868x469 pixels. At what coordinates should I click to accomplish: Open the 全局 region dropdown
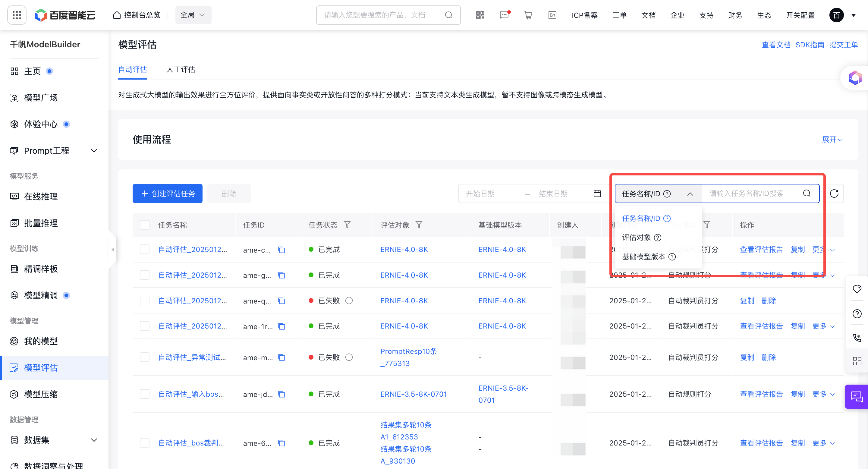pyautogui.click(x=193, y=15)
